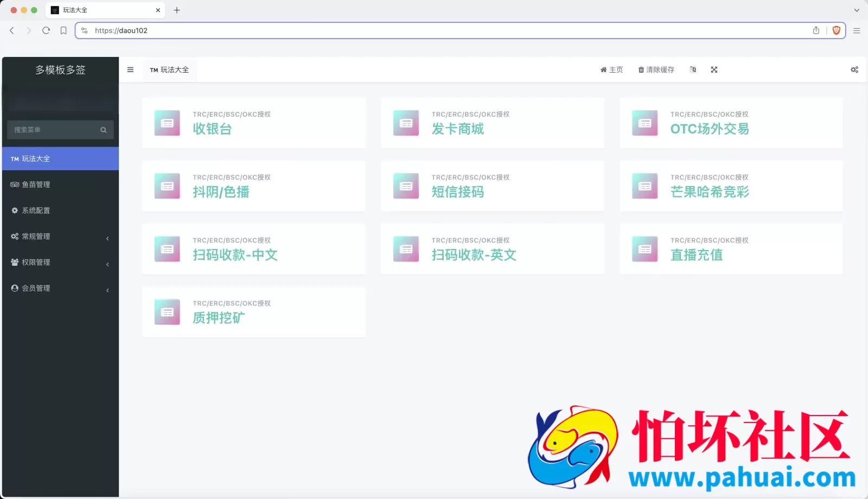This screenshot has height=499, width=868.
Task: Expand the 权限管理 sidebar menu
Action: (60, 263)
